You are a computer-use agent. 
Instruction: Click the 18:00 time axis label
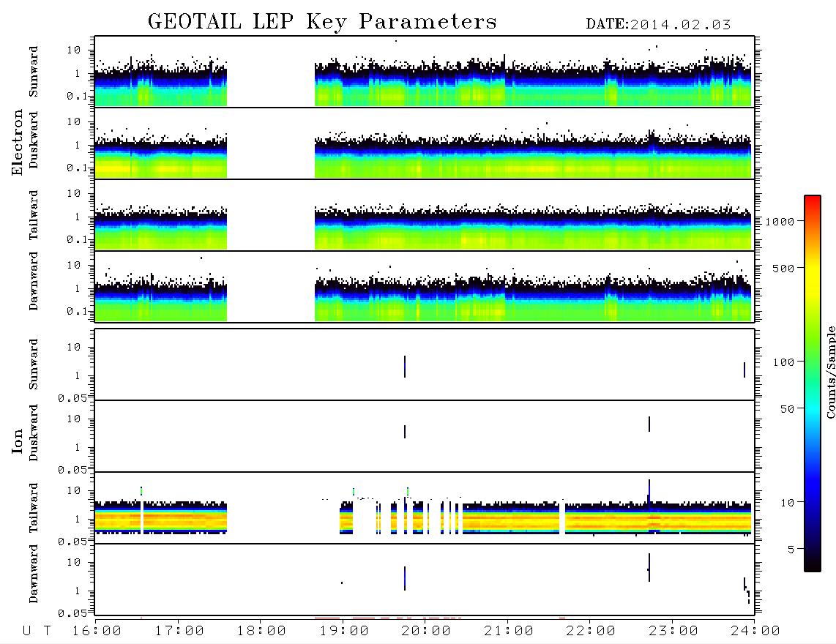point(261,632)
